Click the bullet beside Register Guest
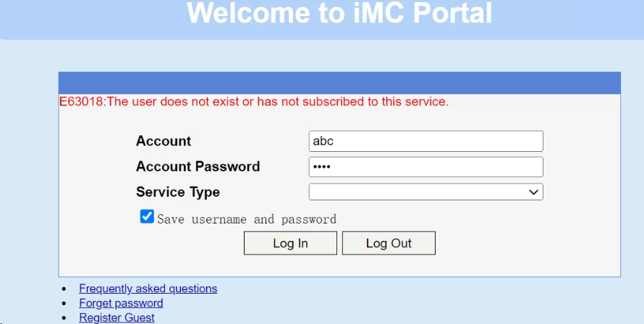Viewport: 644px width, 324px height. 64,318
